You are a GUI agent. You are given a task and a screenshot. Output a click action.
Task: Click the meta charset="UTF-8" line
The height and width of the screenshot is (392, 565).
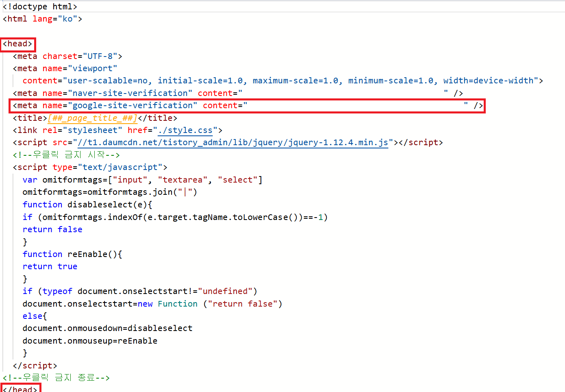tap(67, 57)
